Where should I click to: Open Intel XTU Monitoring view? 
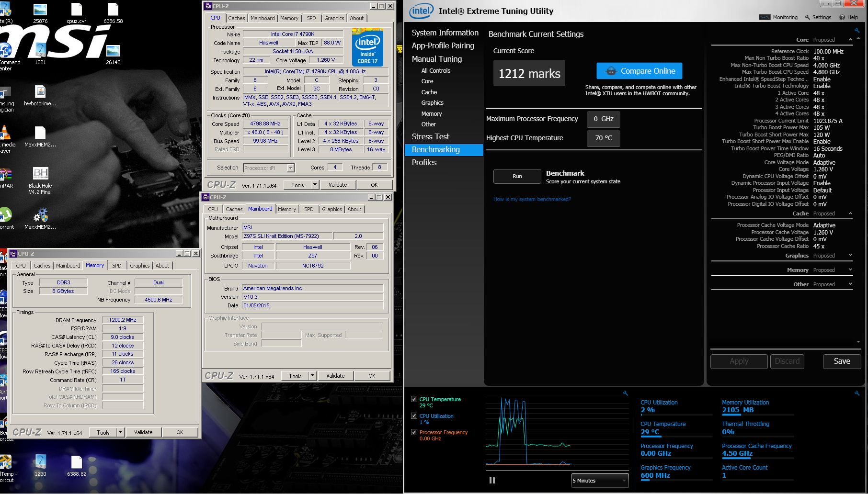coord(778,17)
